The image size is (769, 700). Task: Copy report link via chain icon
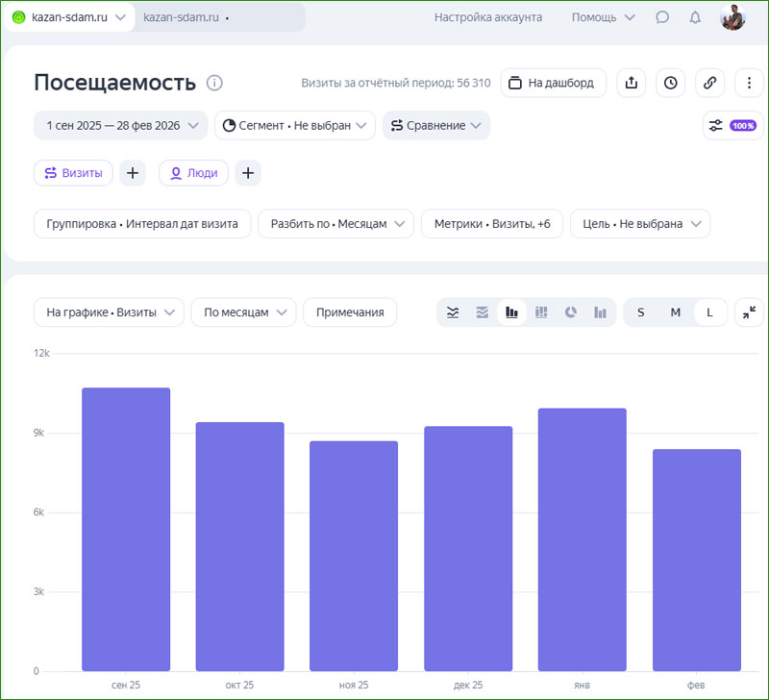709,83
